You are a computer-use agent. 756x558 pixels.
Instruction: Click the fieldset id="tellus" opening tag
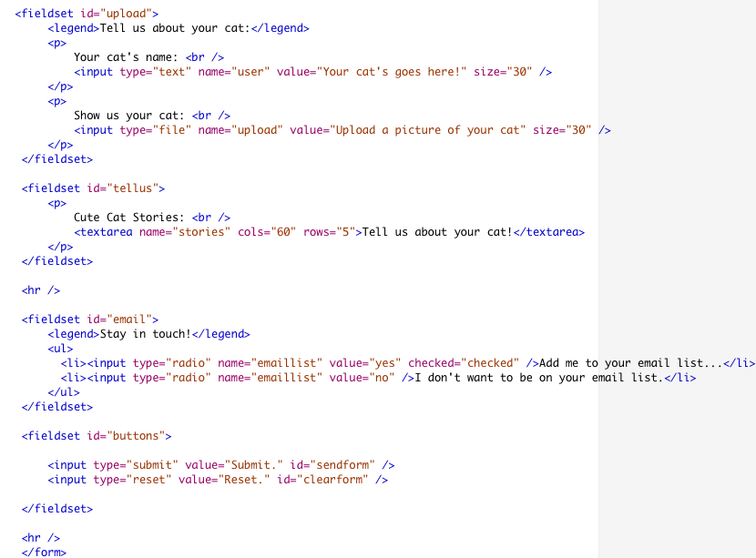(93, 188)
